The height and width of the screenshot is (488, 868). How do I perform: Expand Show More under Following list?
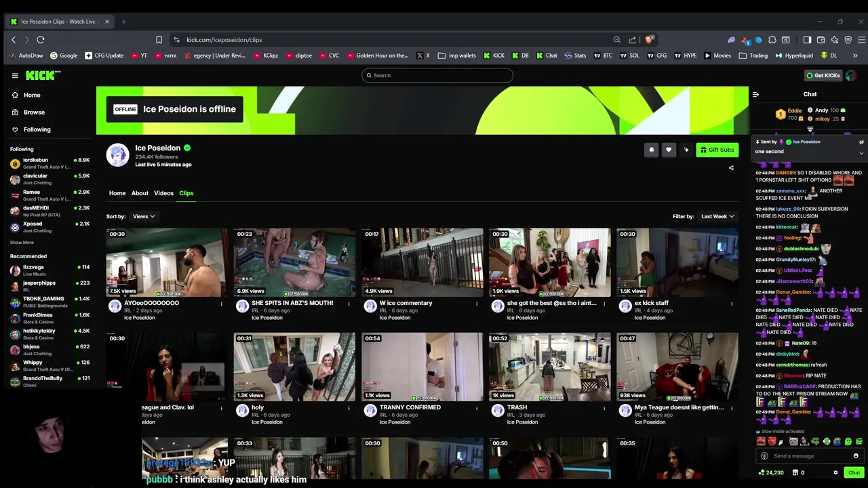point(22,243)
